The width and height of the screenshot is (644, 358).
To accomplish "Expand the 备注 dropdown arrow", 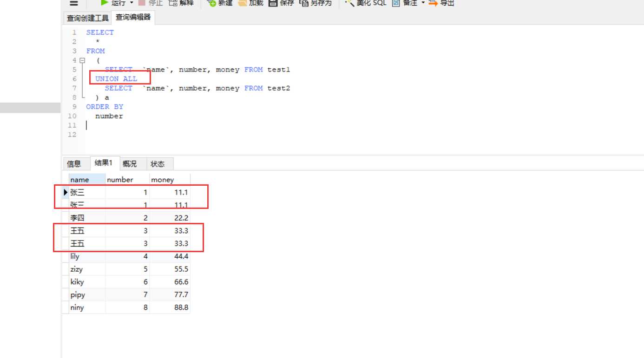I will click(423, 3).
